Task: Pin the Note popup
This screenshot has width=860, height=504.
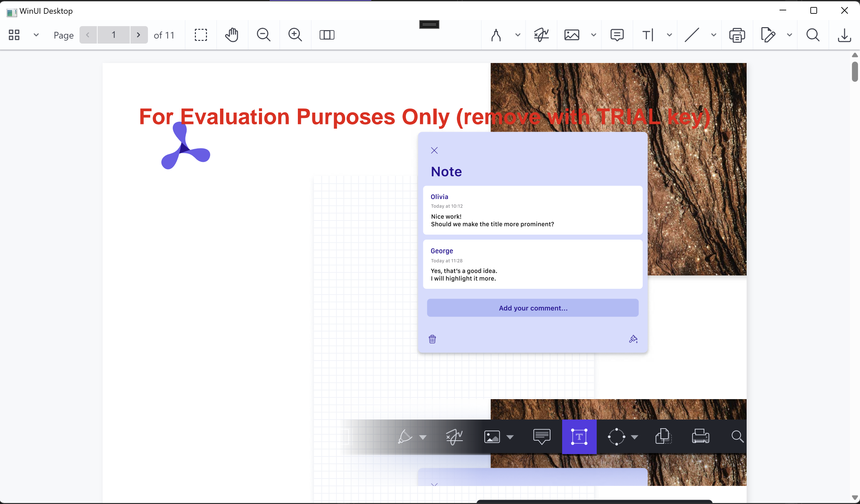Action: pyautogui.click(x=633, y=339)
